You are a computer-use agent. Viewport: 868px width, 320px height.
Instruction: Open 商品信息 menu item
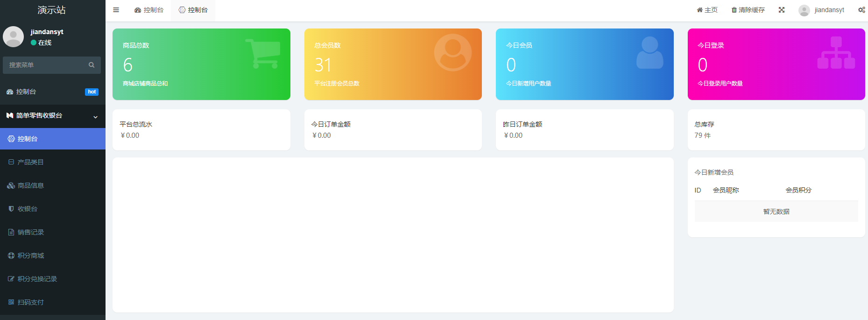(53, 185)
